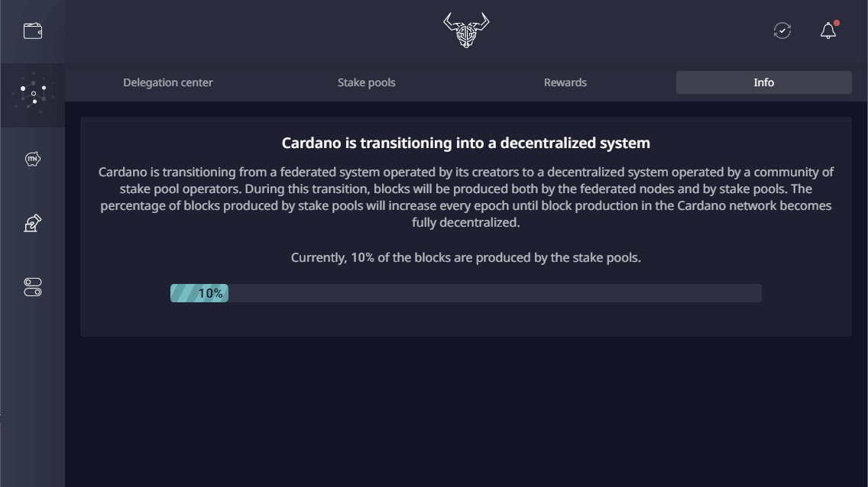Screen dimensions: 868x487
Task: Open the paper wallet certificate icon
Action: tap(33, 224)
